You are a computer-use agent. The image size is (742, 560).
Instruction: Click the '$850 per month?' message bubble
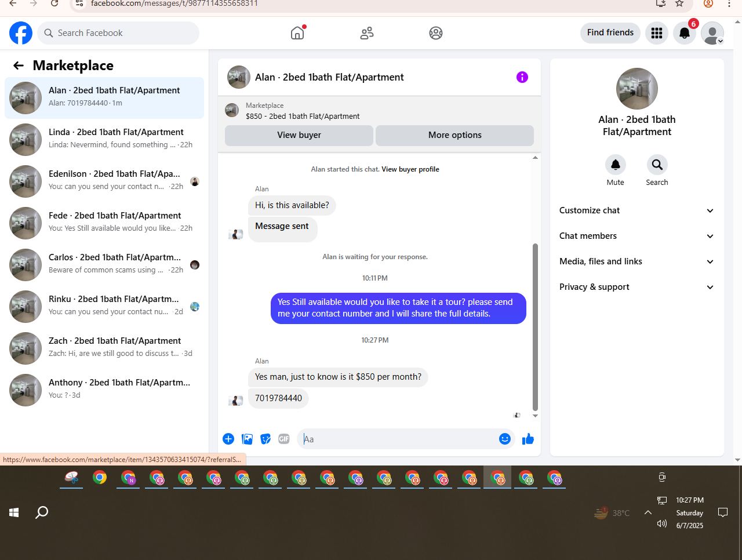point(338,377)
